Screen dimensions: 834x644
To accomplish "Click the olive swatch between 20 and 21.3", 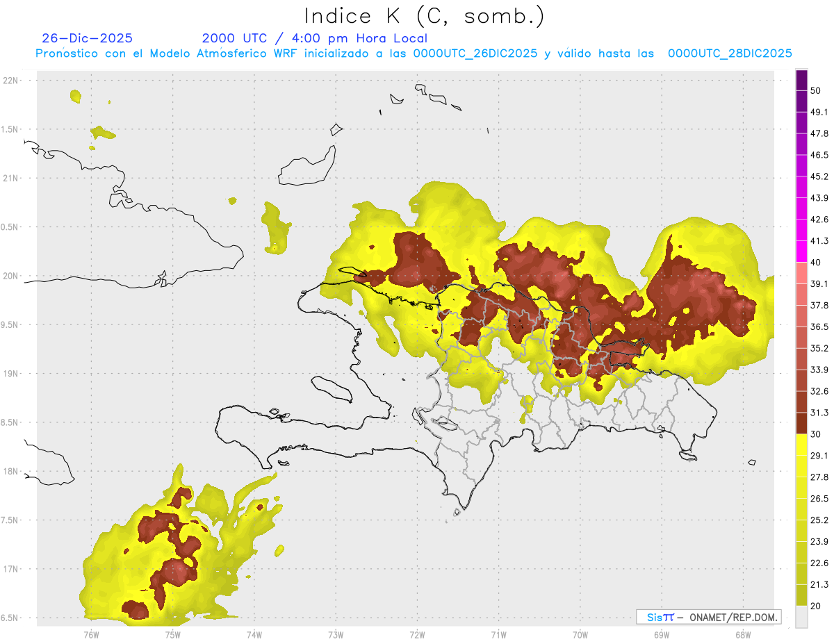I will pos(801,595).
